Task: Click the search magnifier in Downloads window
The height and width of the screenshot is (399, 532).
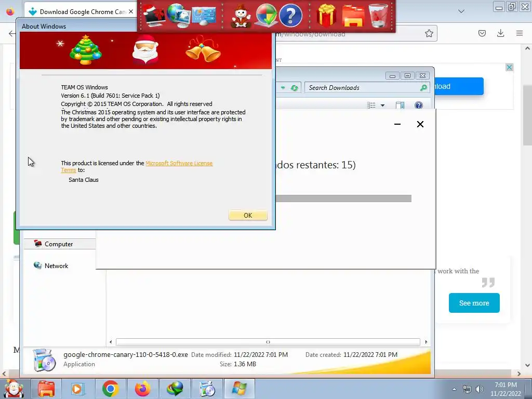Action: [423, 87]
